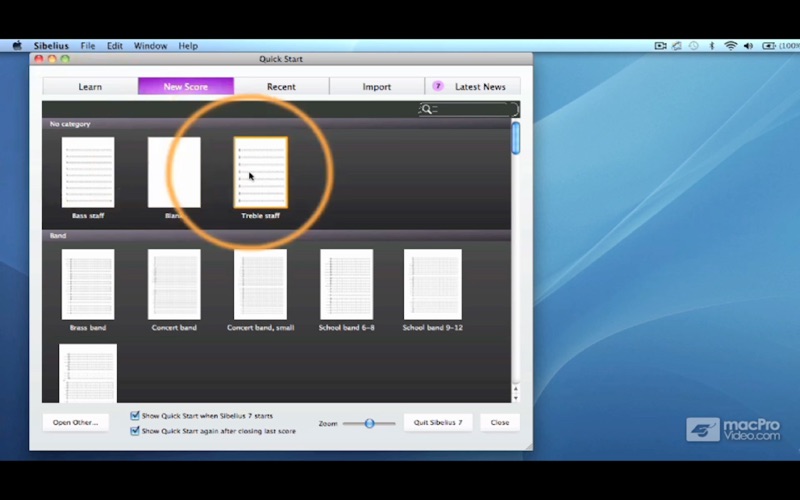
Task: Select the New Score tab
Action: coord(186,86)
